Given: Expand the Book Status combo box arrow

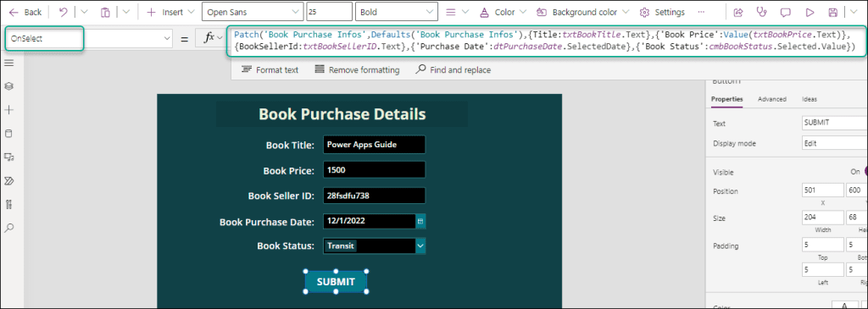Looking at the screenshot, I should click(x=420, y=246).
